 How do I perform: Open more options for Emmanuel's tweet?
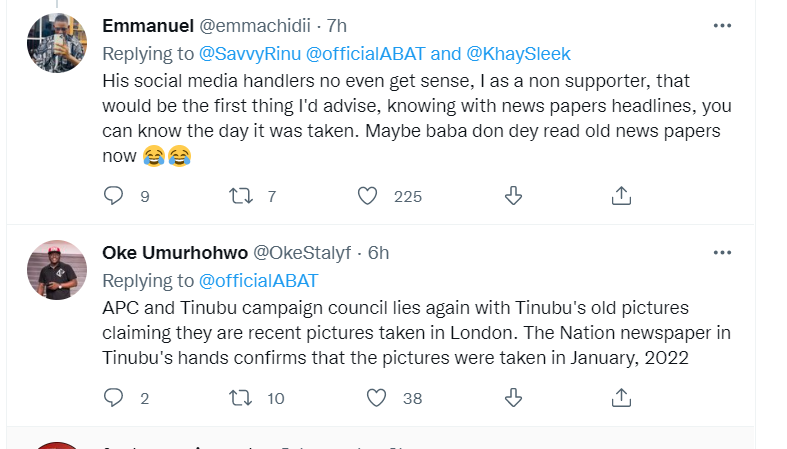[x=722, y=24]
